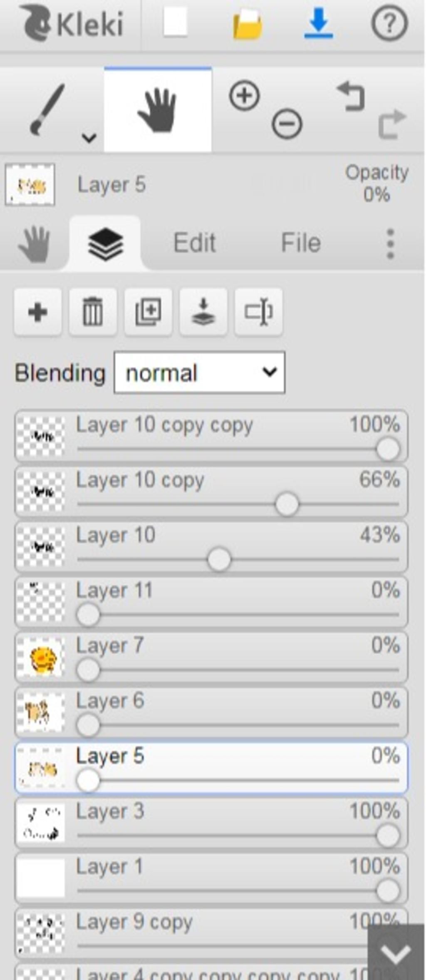Delete the selected layer
Image resolution: width=426 pixels, height=980 pixels.
point(93,312)
